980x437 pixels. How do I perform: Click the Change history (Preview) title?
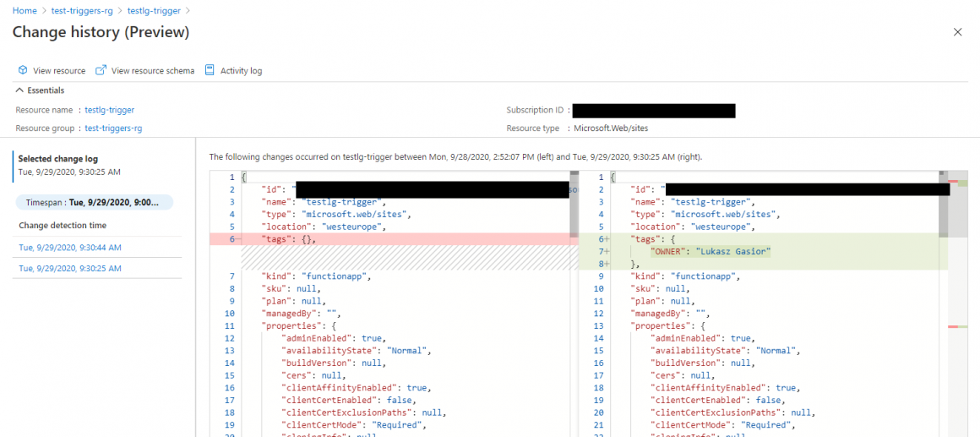pos(101,32)
